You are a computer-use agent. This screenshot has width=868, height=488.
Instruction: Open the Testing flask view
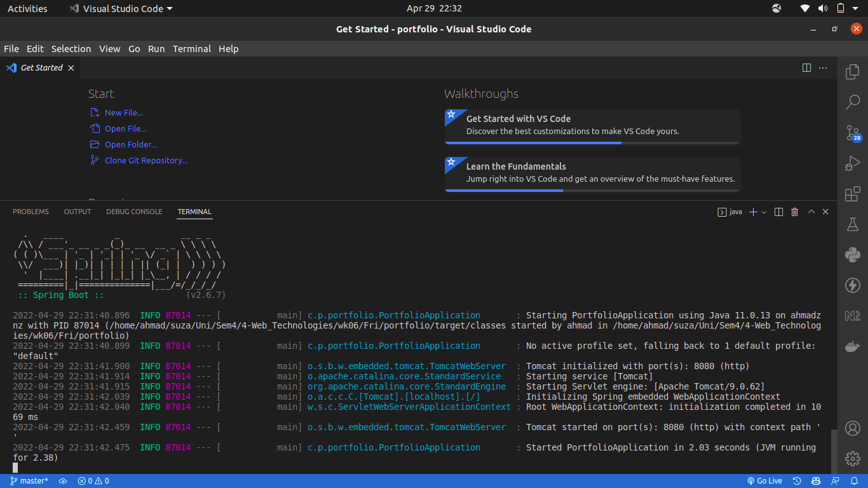coord(853,224)
